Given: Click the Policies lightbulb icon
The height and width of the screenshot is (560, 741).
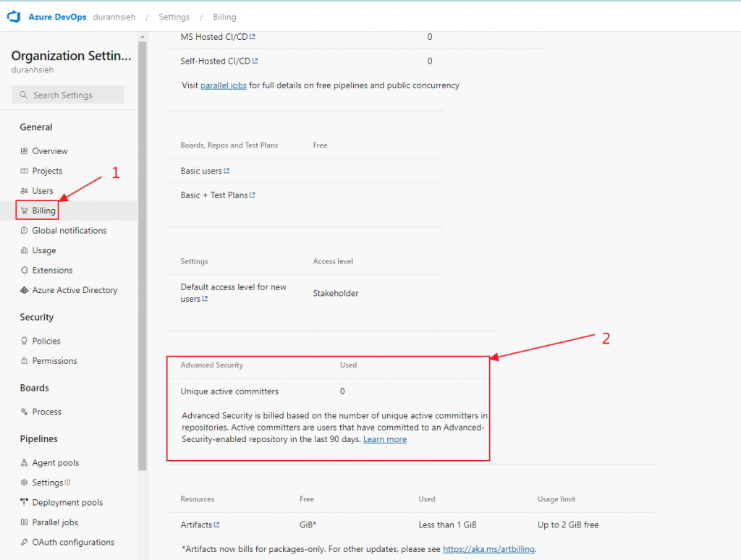Looking at the screenshot, I should [24, 341].
